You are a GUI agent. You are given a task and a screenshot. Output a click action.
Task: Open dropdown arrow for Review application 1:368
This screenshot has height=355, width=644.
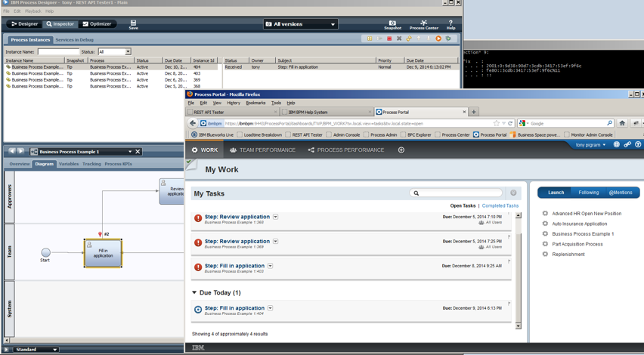276,217
